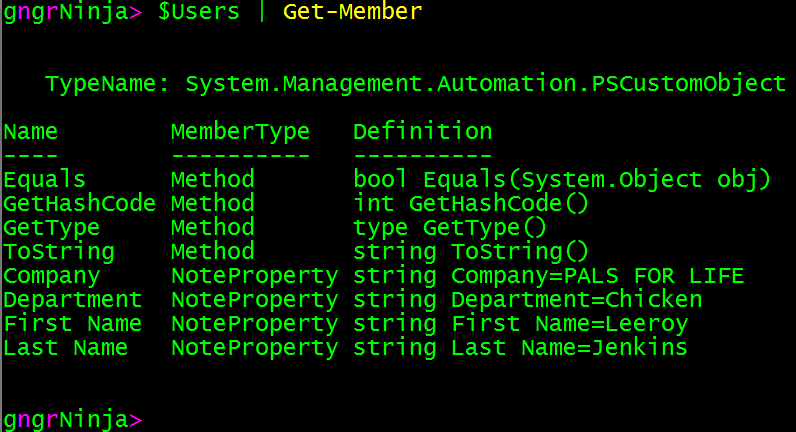The width and height of the screenshot is (796, 432).
Task: Select ToString in the Name column
Action: pyautogui.click(x=59, y=252)
